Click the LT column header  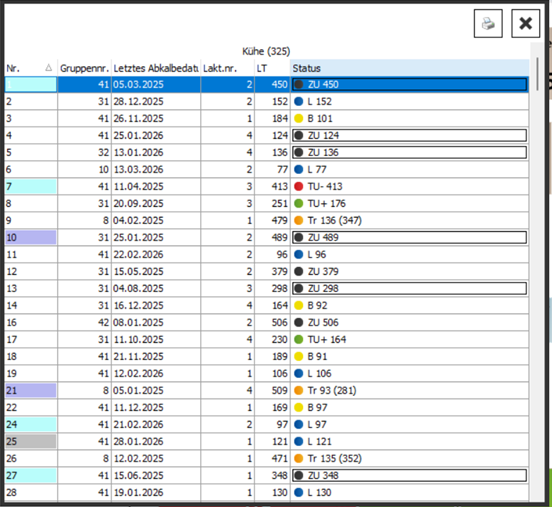272,68
